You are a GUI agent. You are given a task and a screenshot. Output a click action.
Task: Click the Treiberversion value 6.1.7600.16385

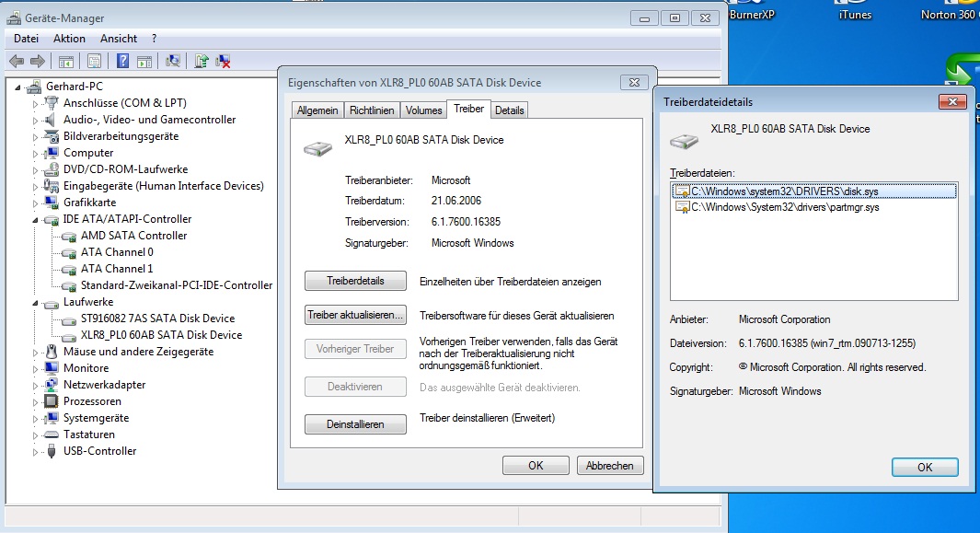click(x=466, y=222)
